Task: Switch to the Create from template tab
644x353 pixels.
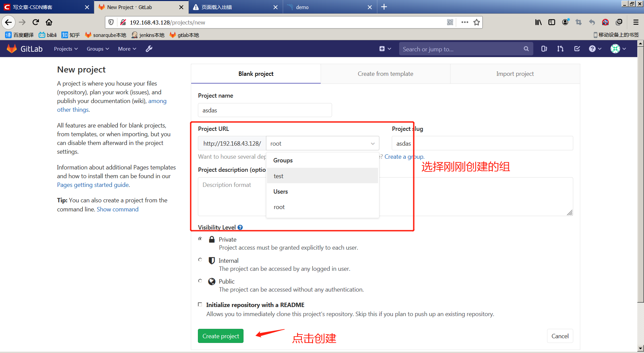Action: pos(385,73)
